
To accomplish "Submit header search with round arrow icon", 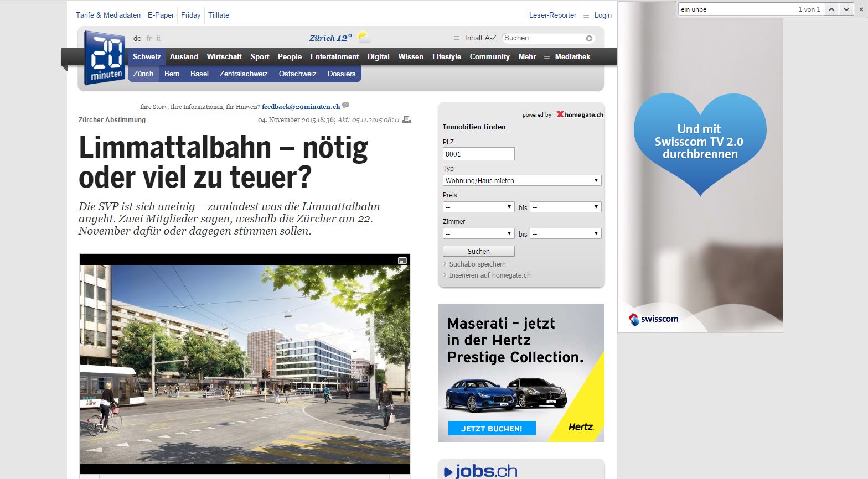I will point(590,38).
